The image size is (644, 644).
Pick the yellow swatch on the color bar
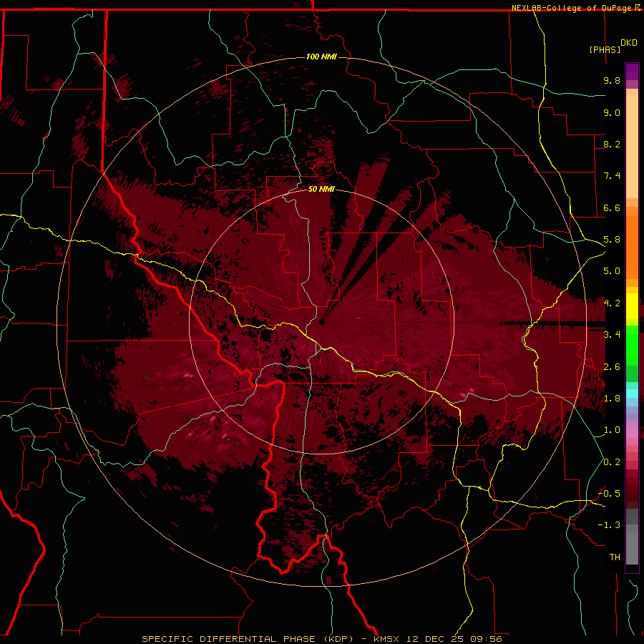632,306
